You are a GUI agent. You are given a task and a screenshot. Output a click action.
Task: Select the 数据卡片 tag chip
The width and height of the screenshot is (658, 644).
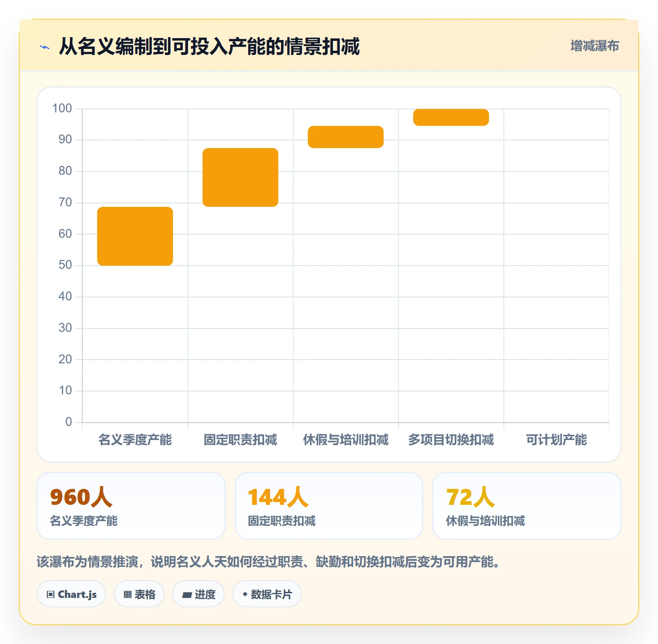pos(267,594)
